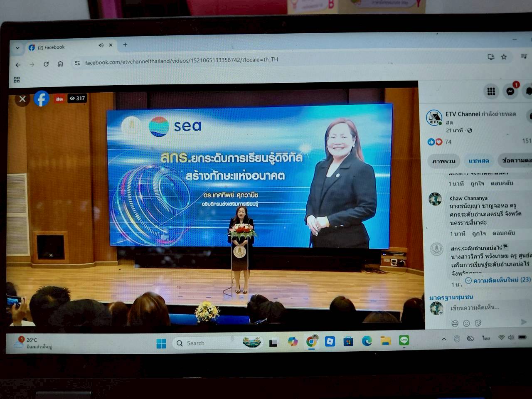The image size is (532, 399).
Task: Open the emoji picker in the comment box
Action: 466,323
